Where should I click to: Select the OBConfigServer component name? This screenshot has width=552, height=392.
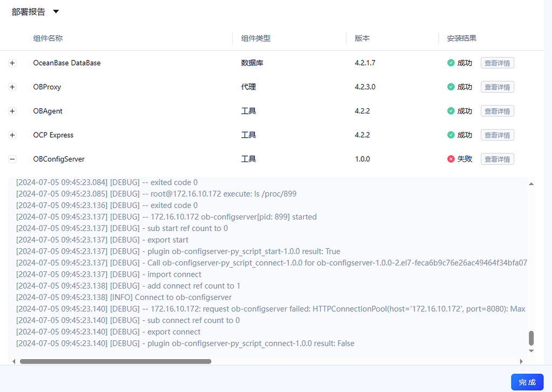pyautogui.click(x=59, y=159)
